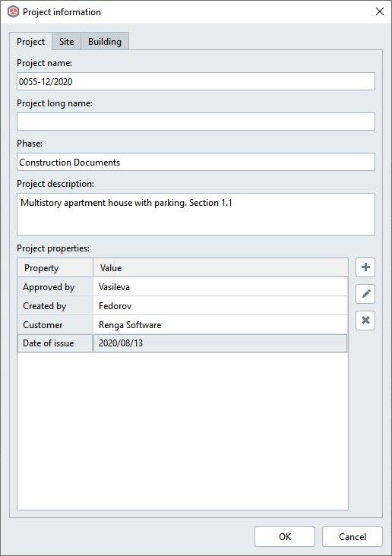Add a new project property with plus icon
The height and width of the screenshot is (556, 392).
[365, 267]
